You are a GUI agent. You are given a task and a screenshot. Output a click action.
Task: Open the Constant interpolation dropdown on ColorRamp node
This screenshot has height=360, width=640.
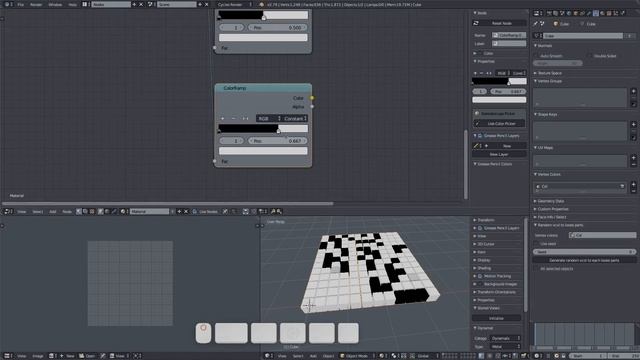pos(295,118)
